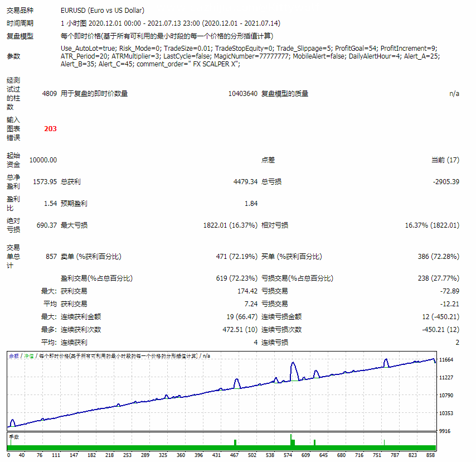The image size is (476, 462).
Task: Click the 手数 lot size panel label
Action: point(14,437)
